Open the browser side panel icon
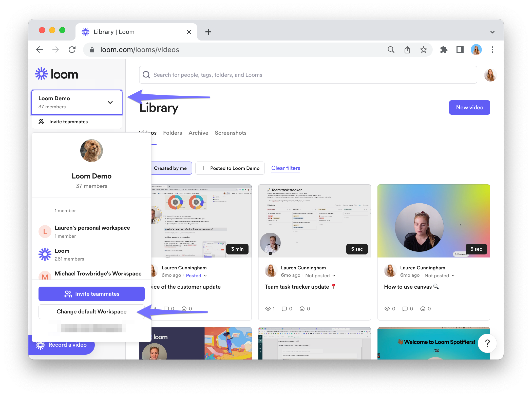532x397 pixels. click(460, 50)
